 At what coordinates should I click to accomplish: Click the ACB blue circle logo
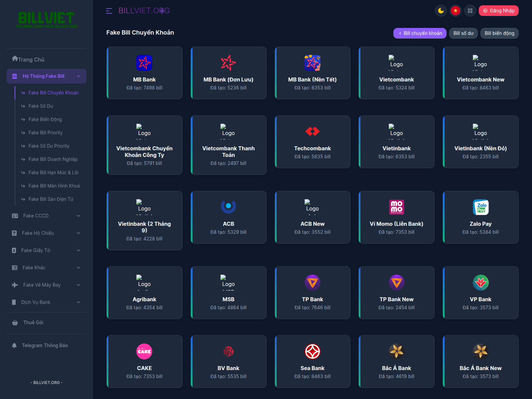point(228,206)
